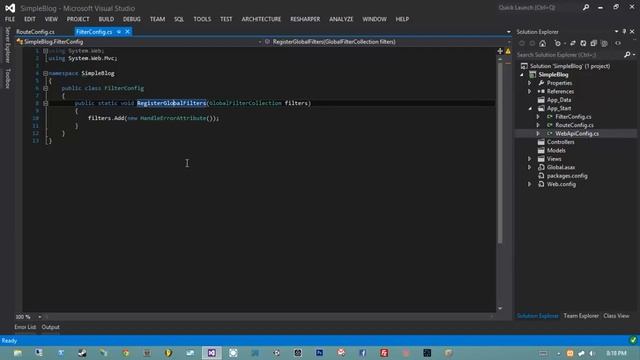Open the Output panel tab
This screenshot has width=640, height=360.
[x=51, y=327]
